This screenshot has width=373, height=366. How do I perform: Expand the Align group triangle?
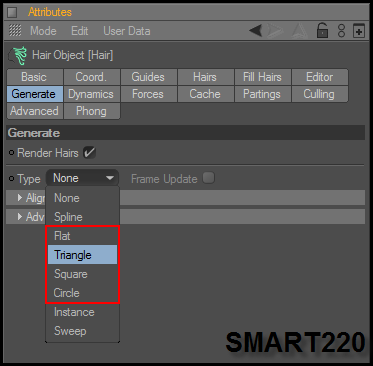point(20,198)
